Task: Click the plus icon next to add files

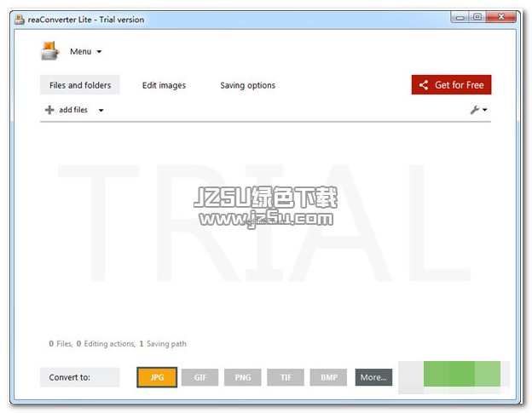Action: [49, 110]
